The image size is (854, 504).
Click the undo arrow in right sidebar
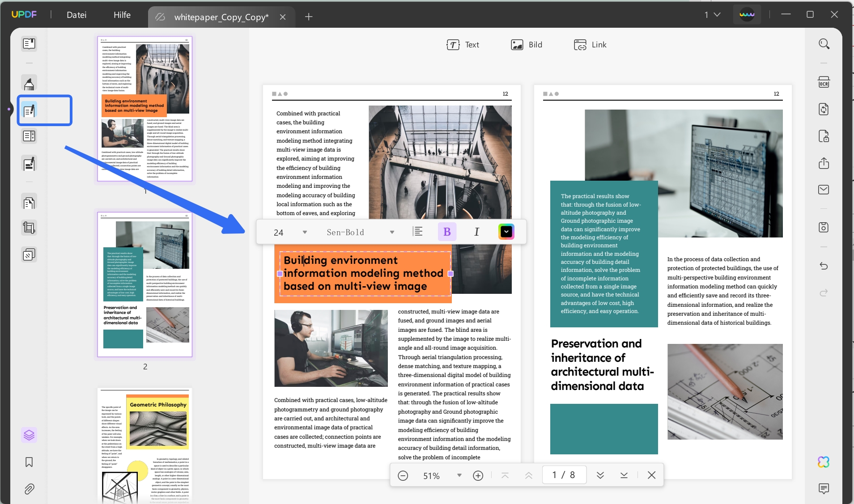[x=824, y=267]
